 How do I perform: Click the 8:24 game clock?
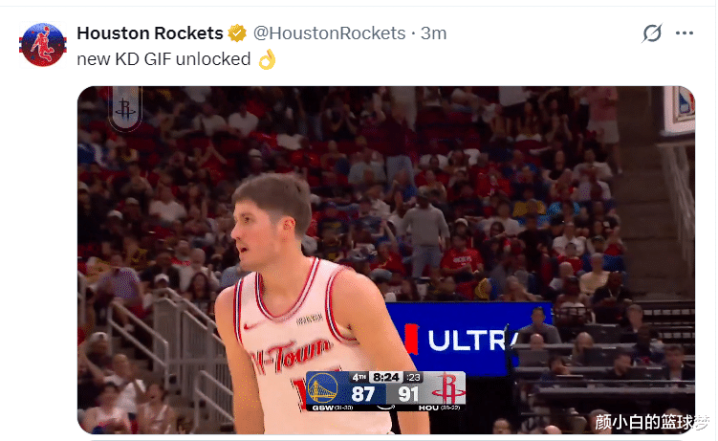(x=386, y=377)
